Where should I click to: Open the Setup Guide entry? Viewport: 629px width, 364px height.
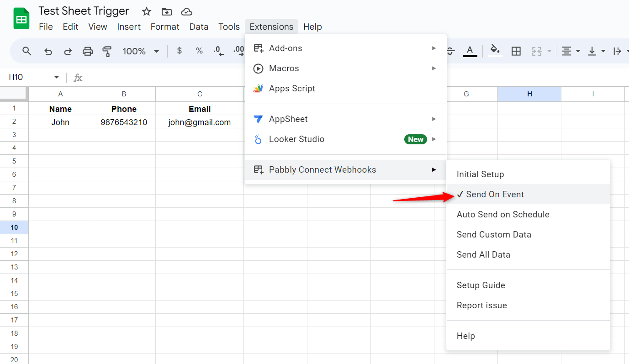click(x=528, y=285)
